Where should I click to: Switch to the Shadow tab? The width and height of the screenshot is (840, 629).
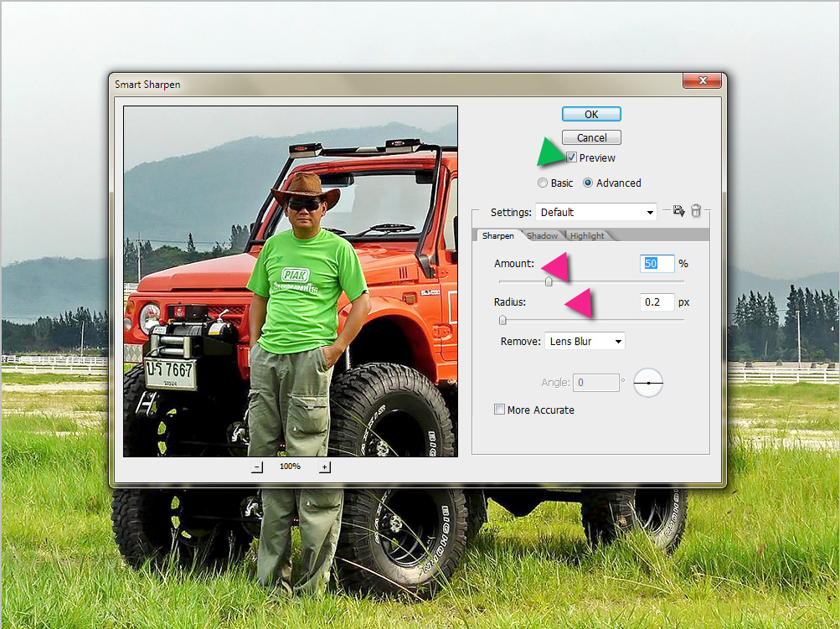click(x=543, y=235)
